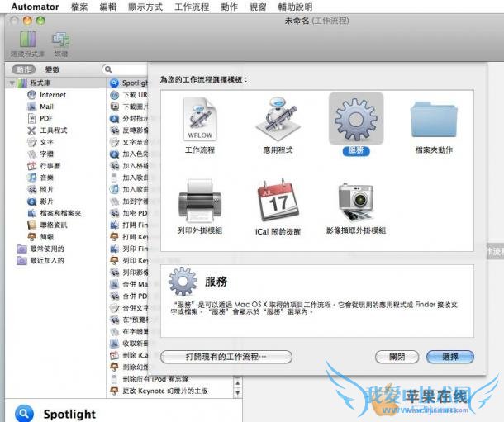Select the 聯絡資訊 library category
Image resolution: width=504 pixels, height=422 pixels.
coord(53,225)
